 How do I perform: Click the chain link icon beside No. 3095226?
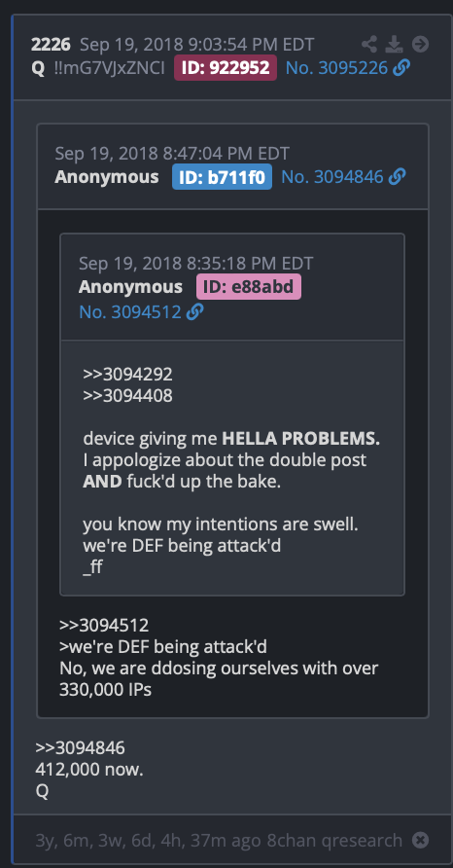[x=401, y=67]
